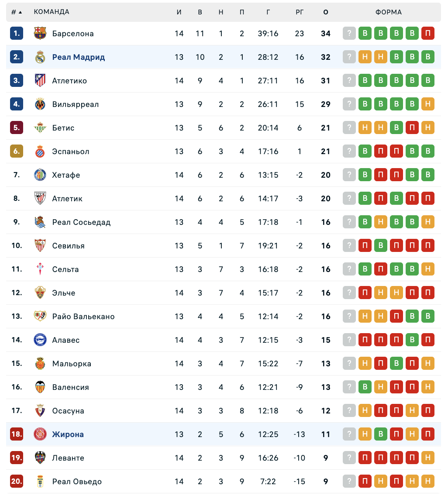
Task: Click the Sevilla team logo
Action: [40, 246]
